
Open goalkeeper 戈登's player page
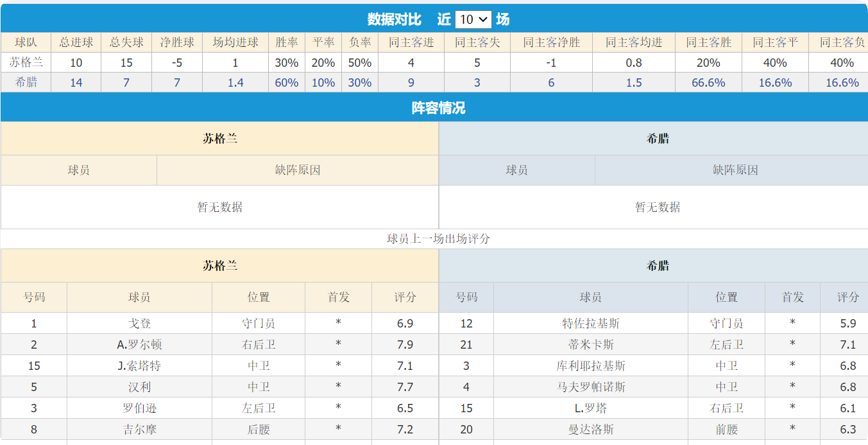pyautogui.click(x=139, y=323)
